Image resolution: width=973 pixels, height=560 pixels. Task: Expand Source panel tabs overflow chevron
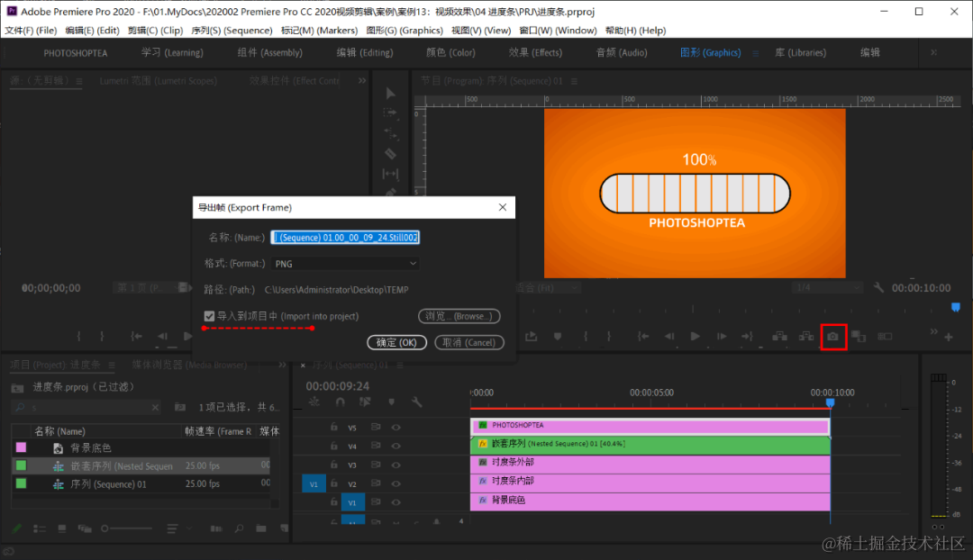tap(362, 81)
